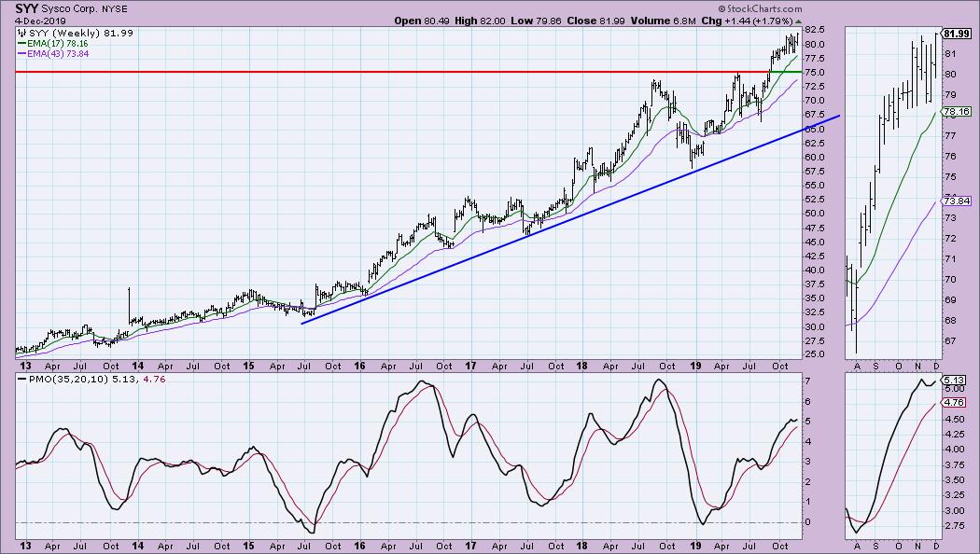
Task: Click the dashed zero line in PMO panel
Action: (408, 522)
